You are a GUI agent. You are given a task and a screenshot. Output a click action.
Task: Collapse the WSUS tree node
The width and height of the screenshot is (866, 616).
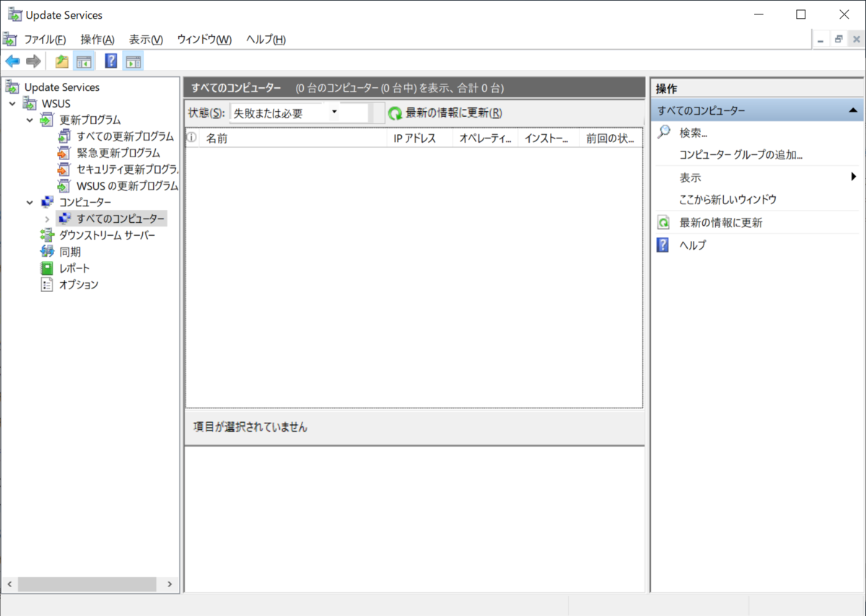point(13,104)
